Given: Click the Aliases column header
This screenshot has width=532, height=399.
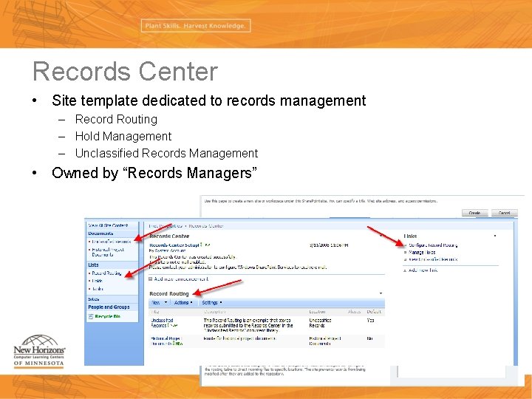Looking at the screenshot, I should (x=354, y=312).
